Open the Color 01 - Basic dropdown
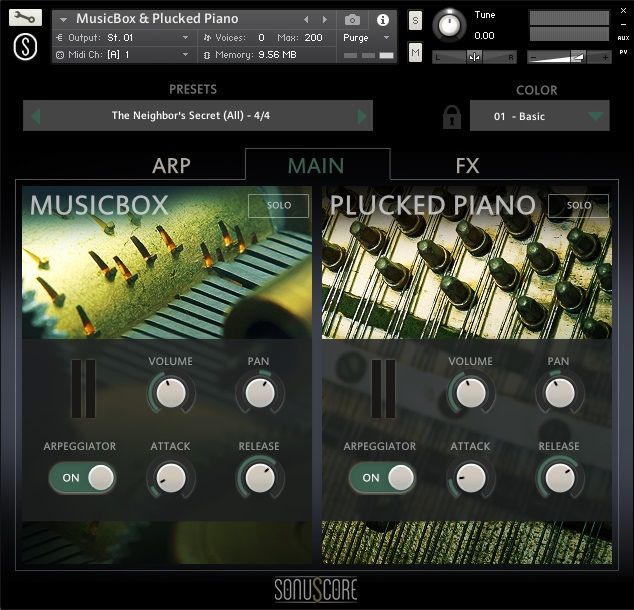The height and width of the screenshot is (610, 634). click(539, 116)
